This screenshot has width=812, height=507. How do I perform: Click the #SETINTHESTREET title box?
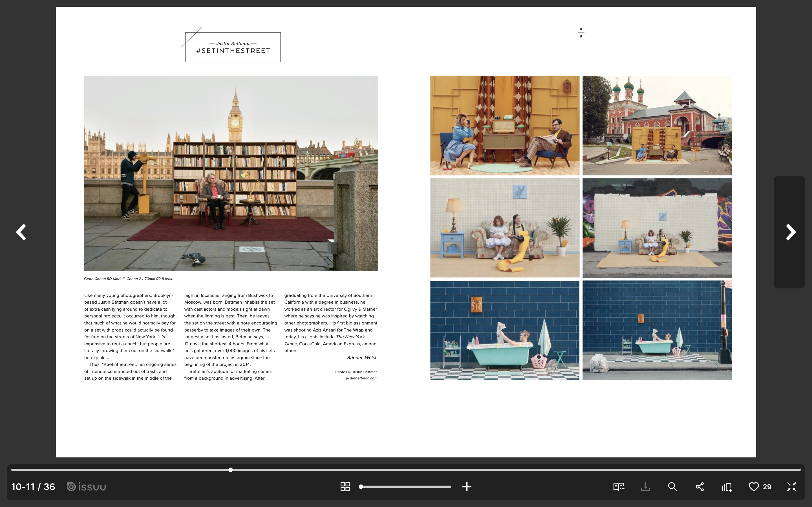[233, 47]
